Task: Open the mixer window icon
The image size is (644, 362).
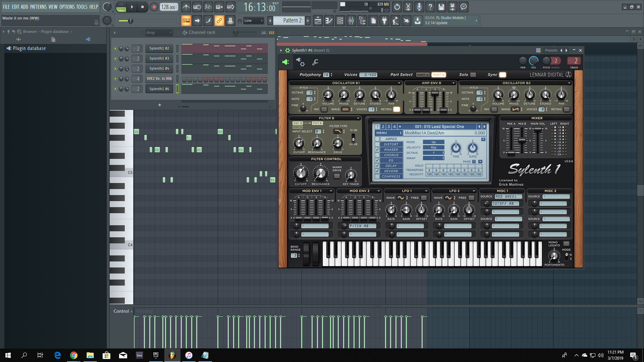Action: [351, 21]
